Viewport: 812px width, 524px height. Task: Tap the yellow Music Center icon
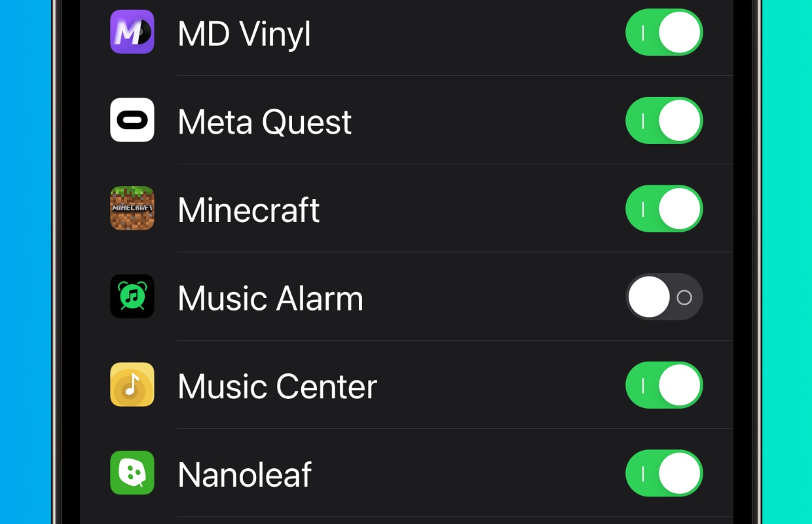(x=132, y=384)
